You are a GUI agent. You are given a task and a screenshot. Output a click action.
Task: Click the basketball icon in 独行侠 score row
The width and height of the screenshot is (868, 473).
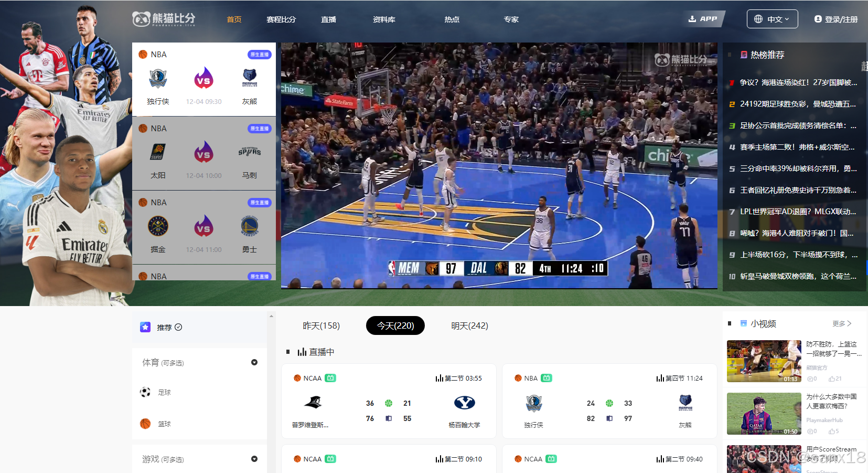pyautogui.click(x=609, y=403)
